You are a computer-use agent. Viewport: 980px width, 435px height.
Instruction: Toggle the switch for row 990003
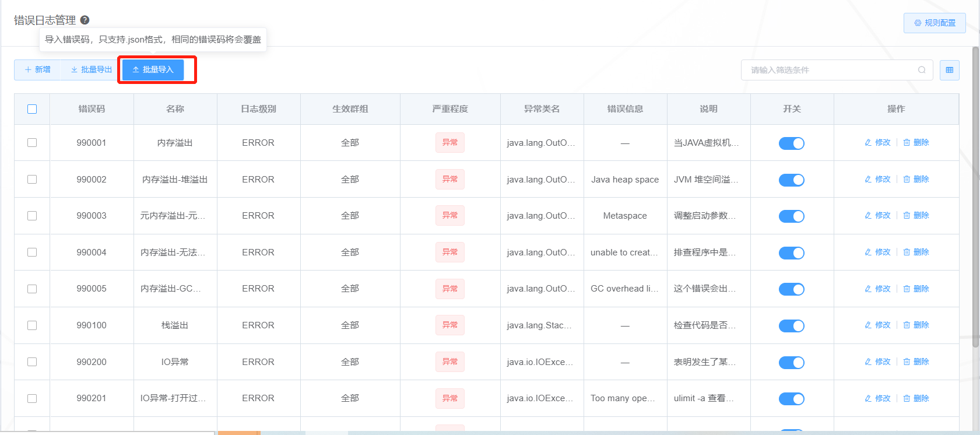click(792, 216)
